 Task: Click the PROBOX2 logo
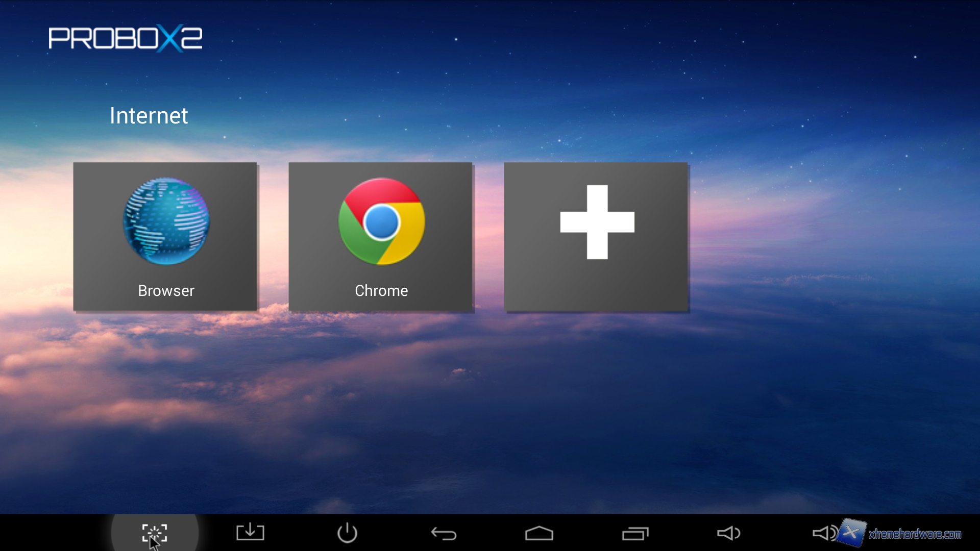[x=126, y=38]
